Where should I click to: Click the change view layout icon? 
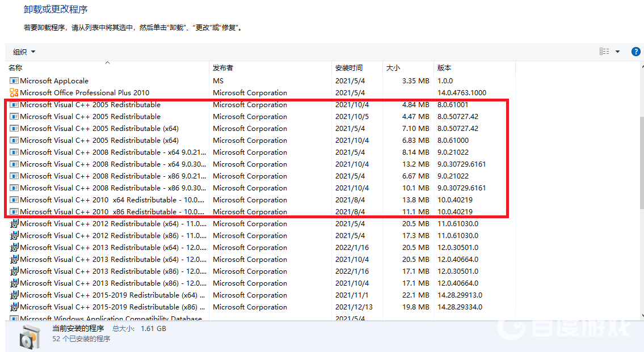pyautogui.click(x=604, y=51)
